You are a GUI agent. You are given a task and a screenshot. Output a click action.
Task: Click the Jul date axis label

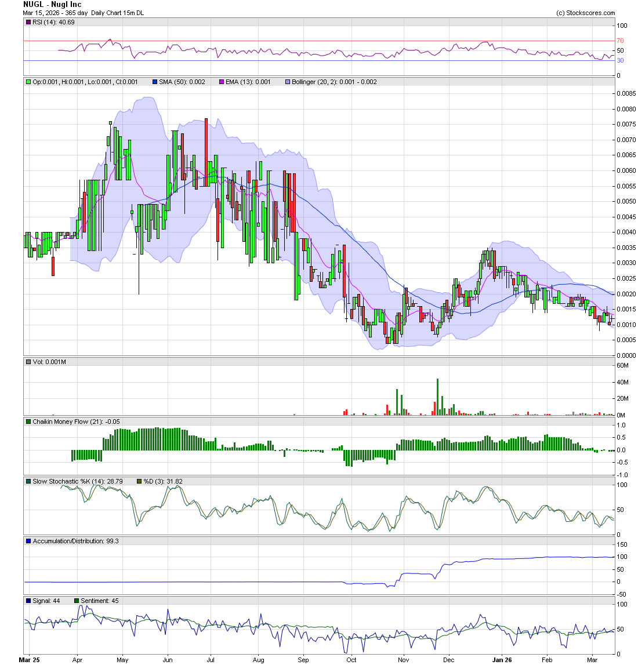click(211, 660)
